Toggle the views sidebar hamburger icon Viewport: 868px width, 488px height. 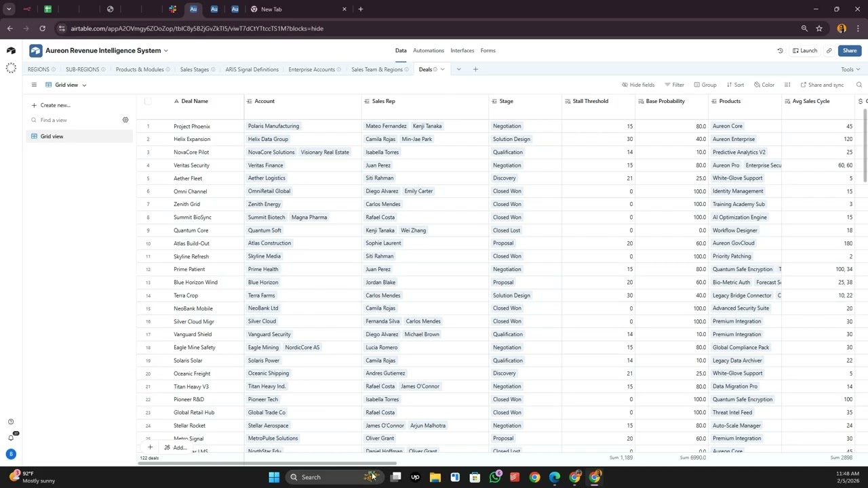click(x=34, y=85)
